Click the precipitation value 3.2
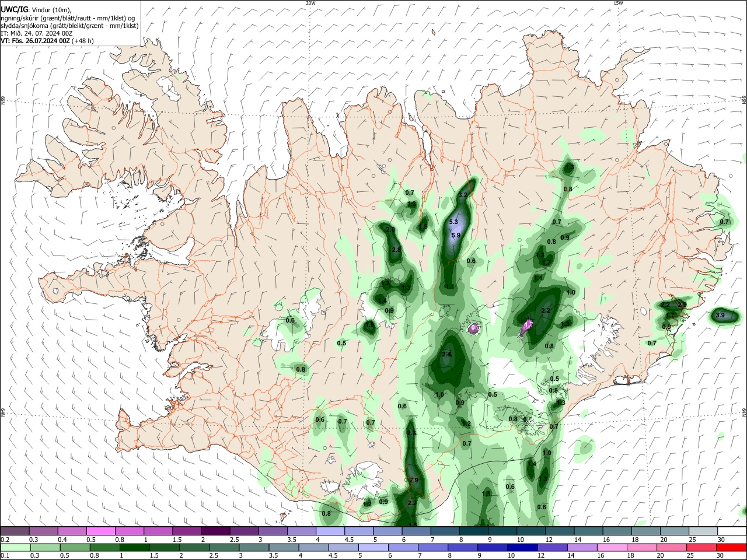 pos(463,195)
